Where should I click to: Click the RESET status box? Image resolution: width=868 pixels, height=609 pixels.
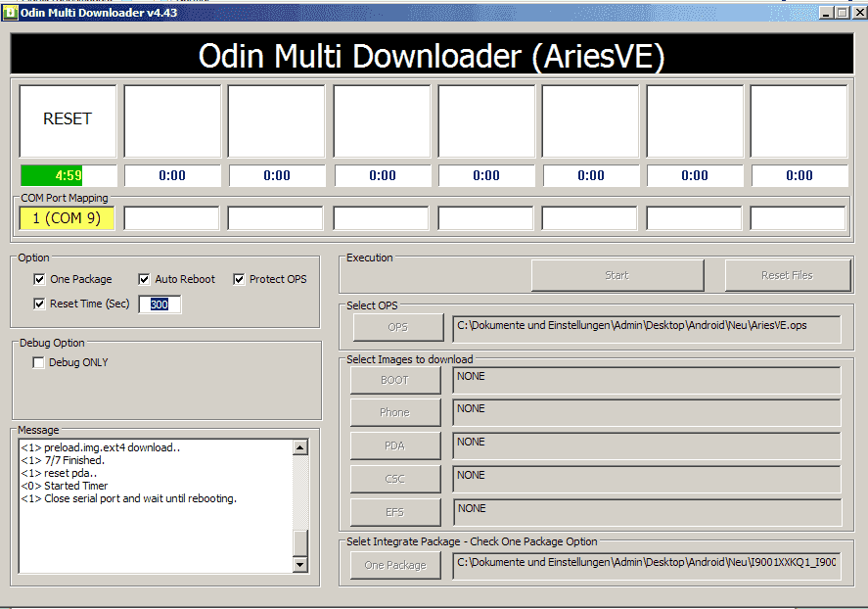(68, 120)
